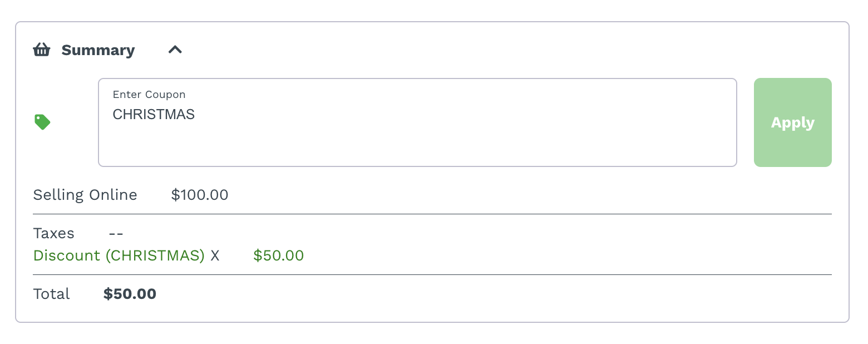Click empty space right of the Total amount

[501, 294]
